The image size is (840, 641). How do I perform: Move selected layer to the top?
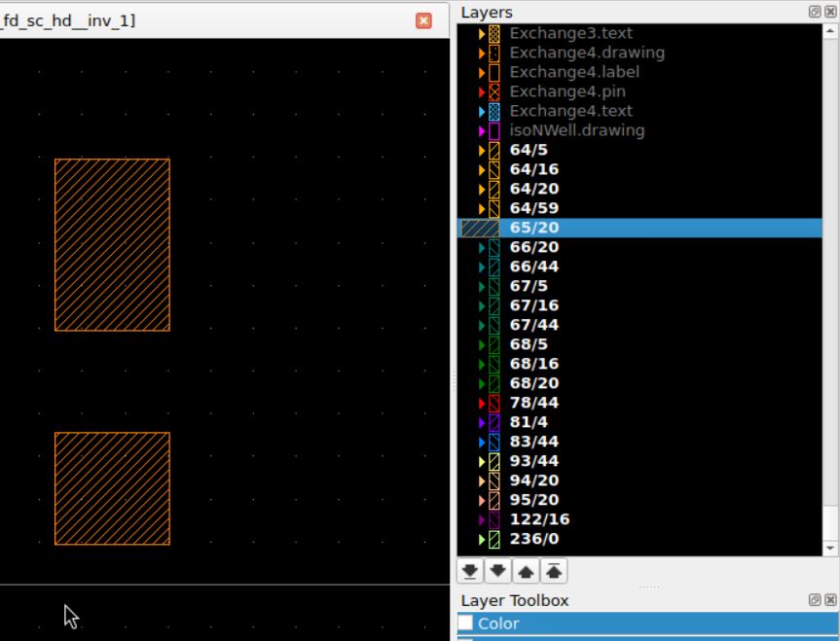[552, 571]
